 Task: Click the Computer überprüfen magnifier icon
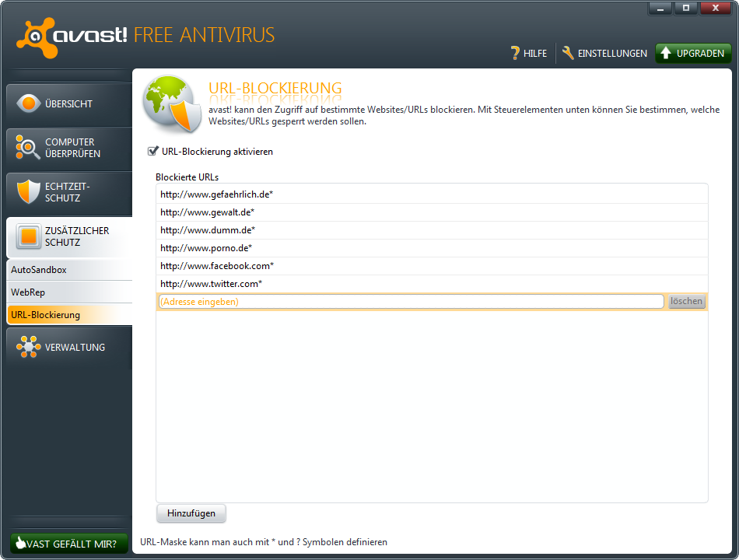pos(29,147)
